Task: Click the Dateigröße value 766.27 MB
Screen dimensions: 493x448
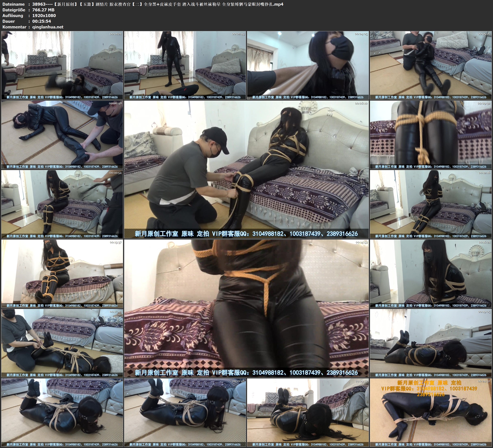Action: (x=43, y=10)
